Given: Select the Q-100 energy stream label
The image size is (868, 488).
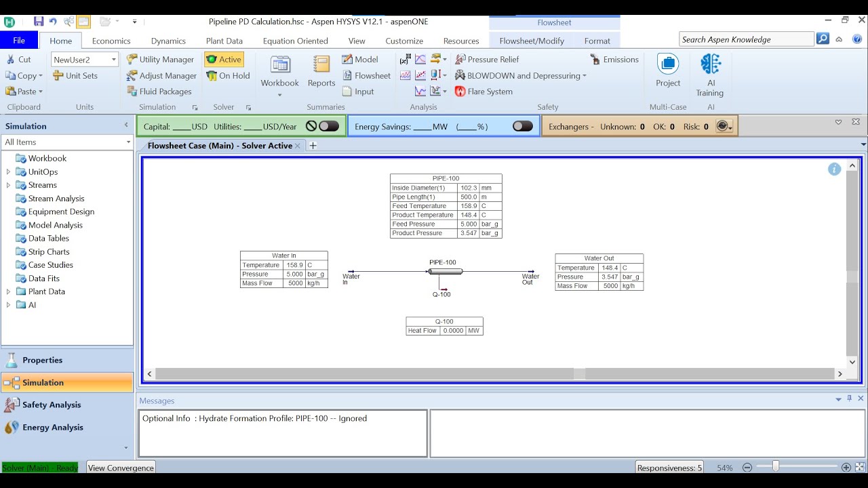Looking at the screenshot, I should click(441, 294).
